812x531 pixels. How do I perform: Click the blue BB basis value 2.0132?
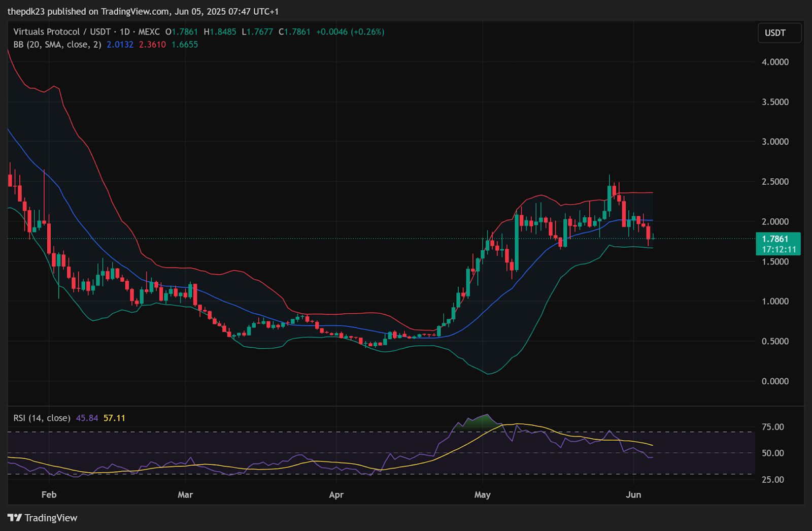pos(120,45)
